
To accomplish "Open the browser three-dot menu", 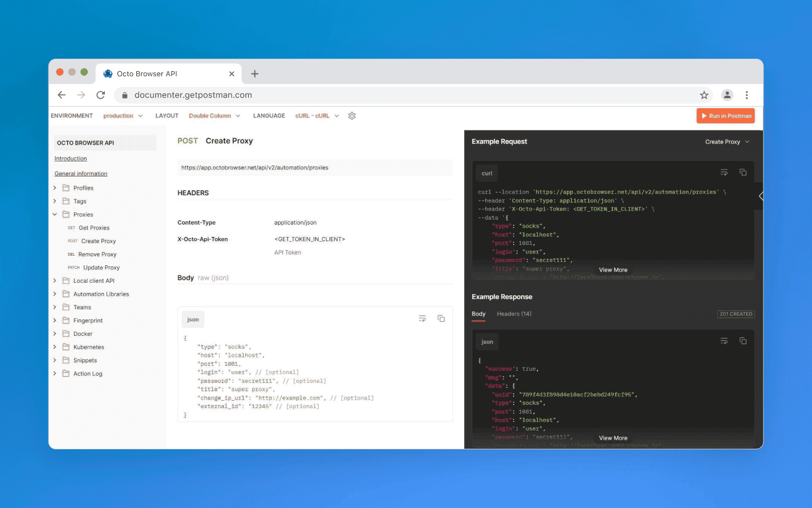I will (x=747, y=95).
